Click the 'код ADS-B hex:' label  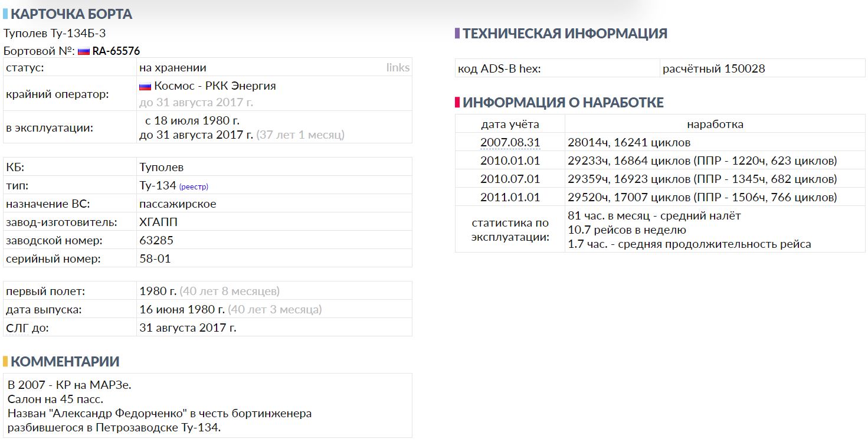pyautogui.click(x=499, y=68)
